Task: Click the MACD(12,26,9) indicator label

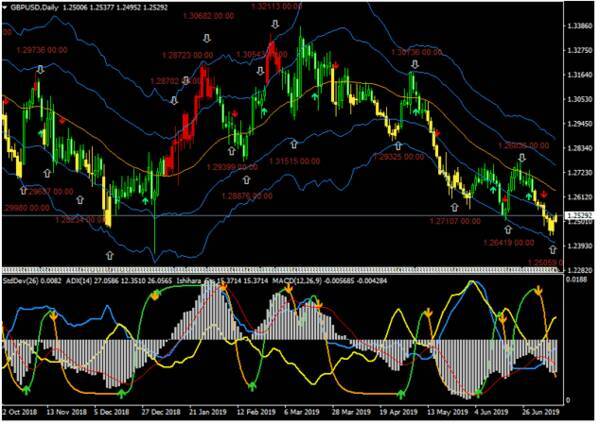Action: pos(297,281)
